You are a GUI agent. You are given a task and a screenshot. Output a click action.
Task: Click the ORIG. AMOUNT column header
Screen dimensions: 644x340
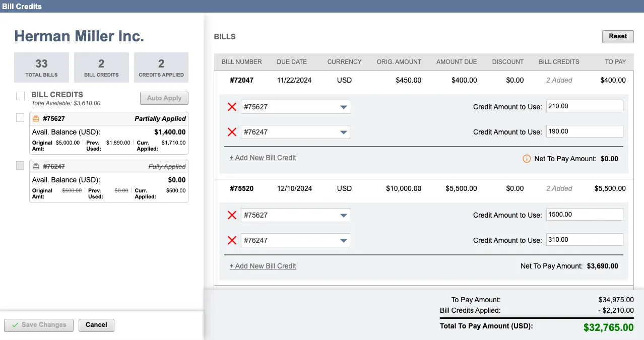tap(399, 62)
